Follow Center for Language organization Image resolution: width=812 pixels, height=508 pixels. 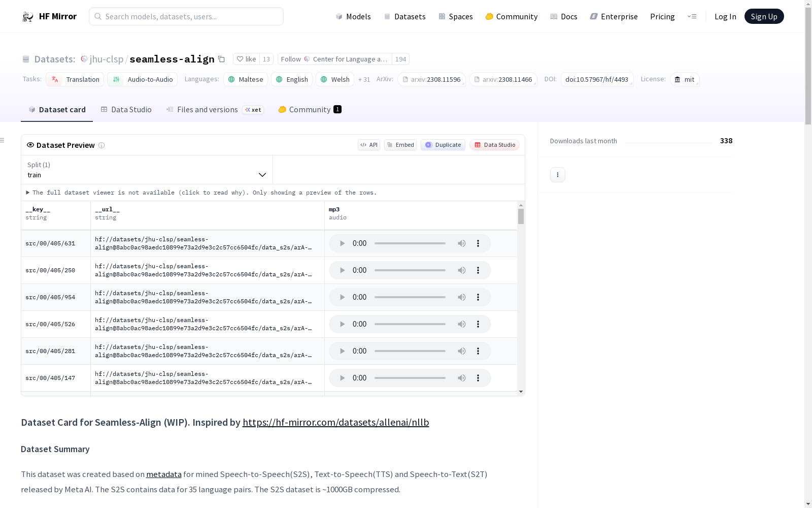click(x=334, y=59)
